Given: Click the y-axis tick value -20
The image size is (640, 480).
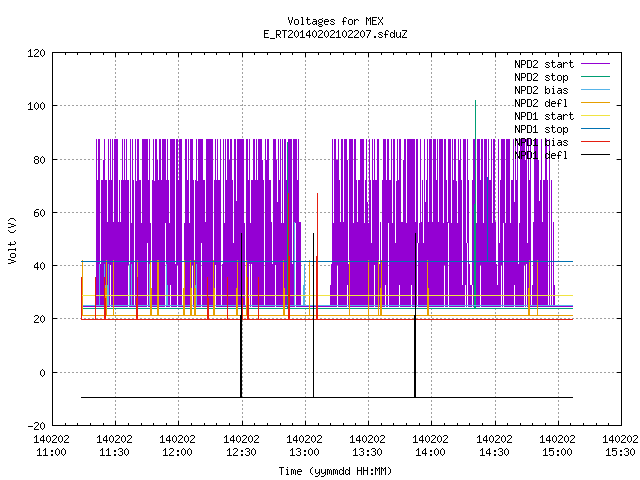Looking at the screenshot, I should pyautogui.click(x=36, y=426).
